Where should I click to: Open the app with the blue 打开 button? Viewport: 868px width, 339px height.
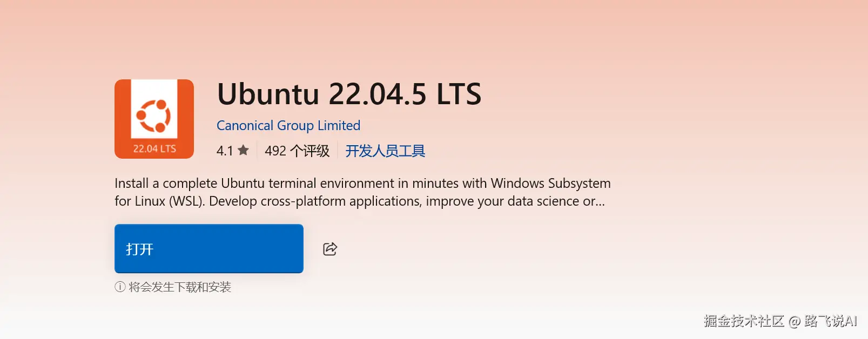click(x=209, y=249)
